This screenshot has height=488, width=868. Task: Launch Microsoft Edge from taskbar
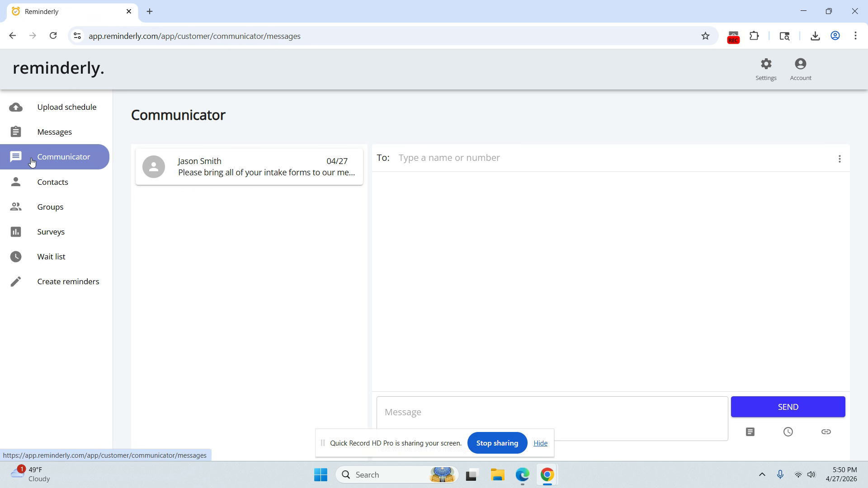pyautogui.click(x=522, y=475)
